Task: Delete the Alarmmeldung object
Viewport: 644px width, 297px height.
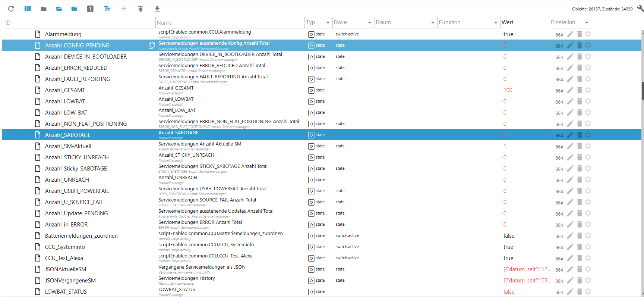Action: click(x=580, y=34)
